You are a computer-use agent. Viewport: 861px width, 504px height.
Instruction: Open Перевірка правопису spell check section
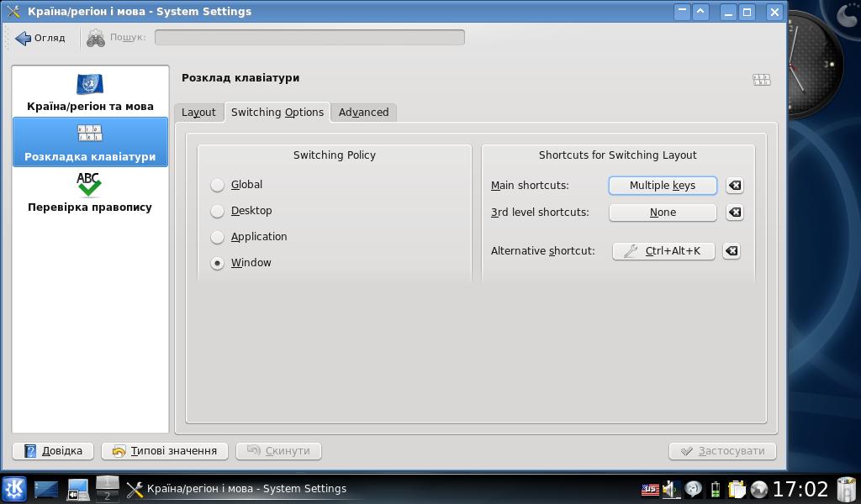click(90, 192)
